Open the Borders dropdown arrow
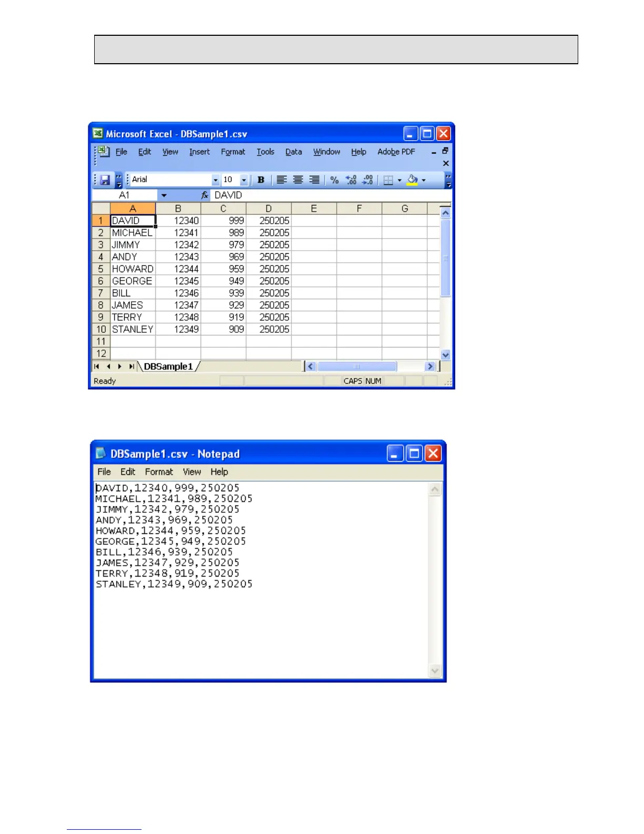 tap(399, 180)
